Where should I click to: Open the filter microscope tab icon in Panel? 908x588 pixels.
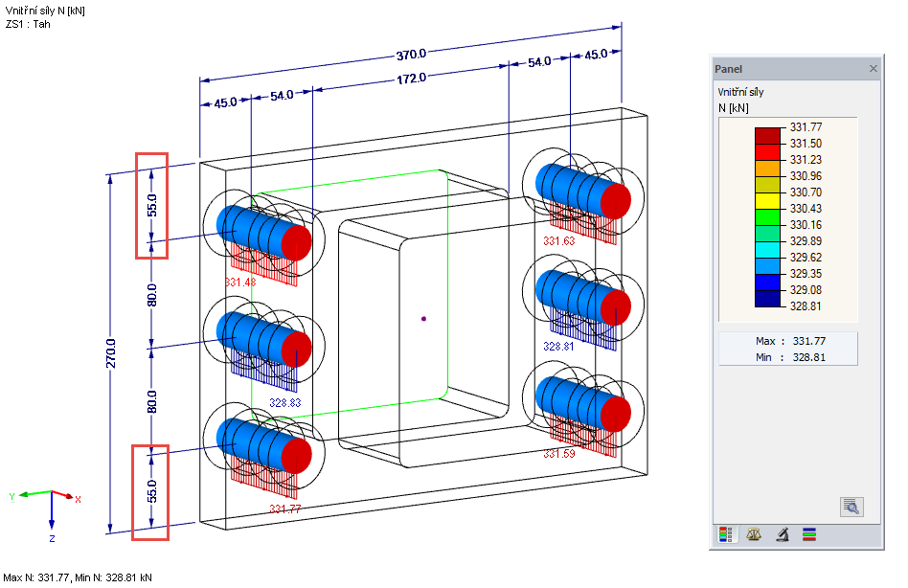(783, 534)
